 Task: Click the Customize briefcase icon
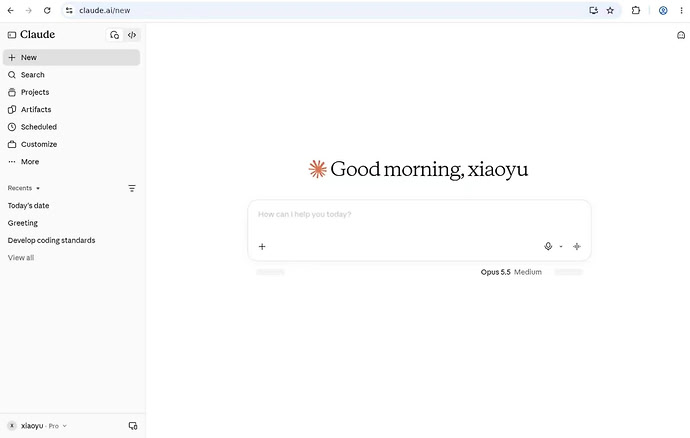12,144
